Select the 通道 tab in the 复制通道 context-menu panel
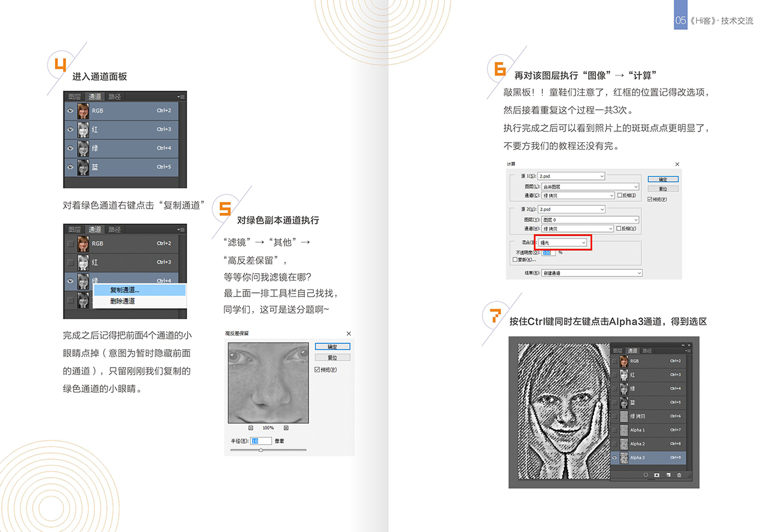Image resolution: width=777 pixels, height=532 pixels. point(94,229)
